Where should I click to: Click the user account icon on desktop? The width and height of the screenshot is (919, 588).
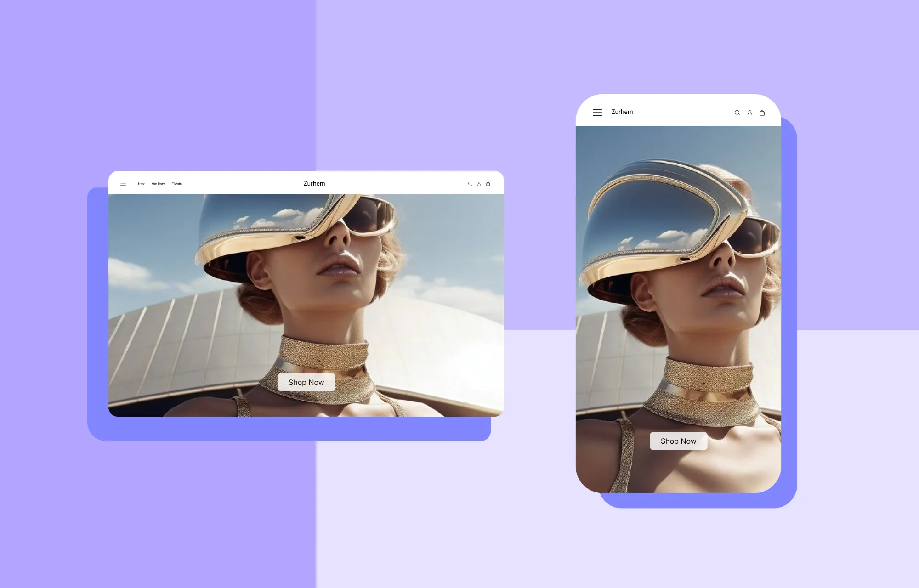480,183
